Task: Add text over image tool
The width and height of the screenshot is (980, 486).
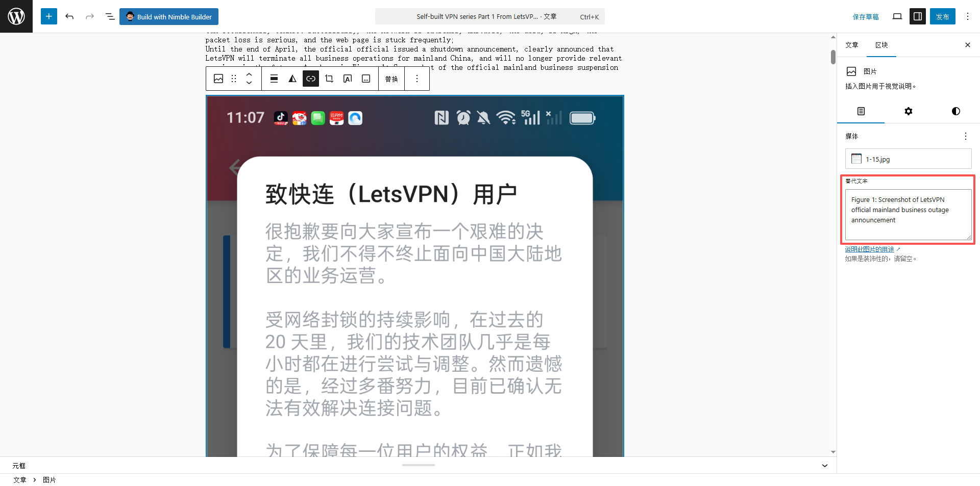Action: (x=348, y=79)
